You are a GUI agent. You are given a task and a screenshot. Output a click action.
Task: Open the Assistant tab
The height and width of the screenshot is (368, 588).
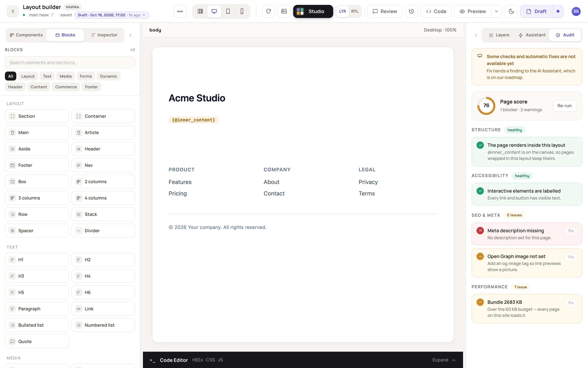point(532,35)
